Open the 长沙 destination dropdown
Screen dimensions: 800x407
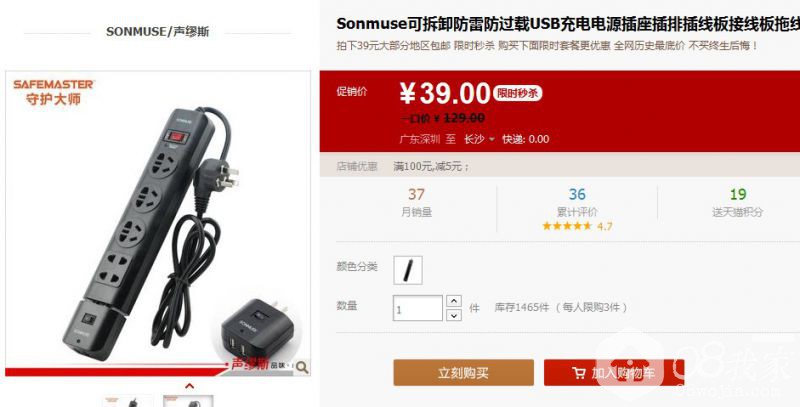(x=479, y=139)
